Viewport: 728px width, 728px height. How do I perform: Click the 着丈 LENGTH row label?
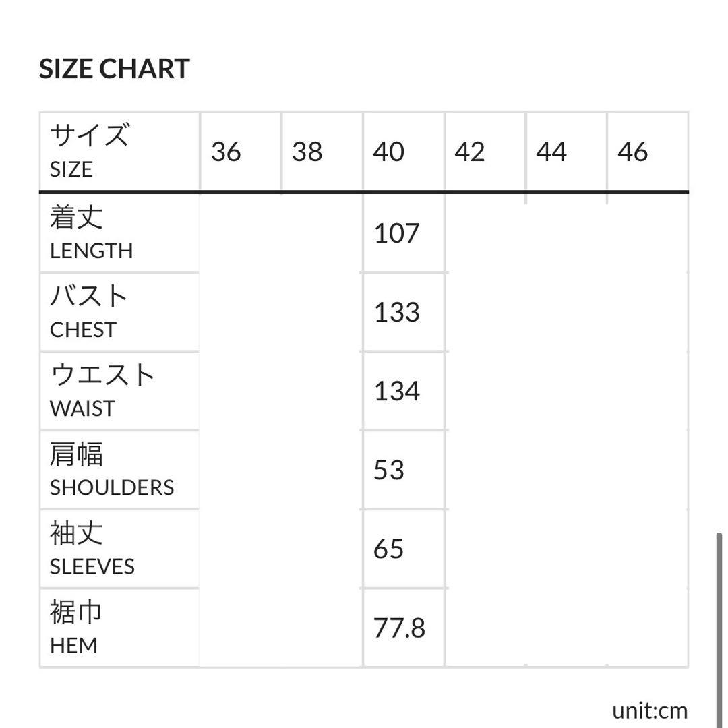point(91,233)
